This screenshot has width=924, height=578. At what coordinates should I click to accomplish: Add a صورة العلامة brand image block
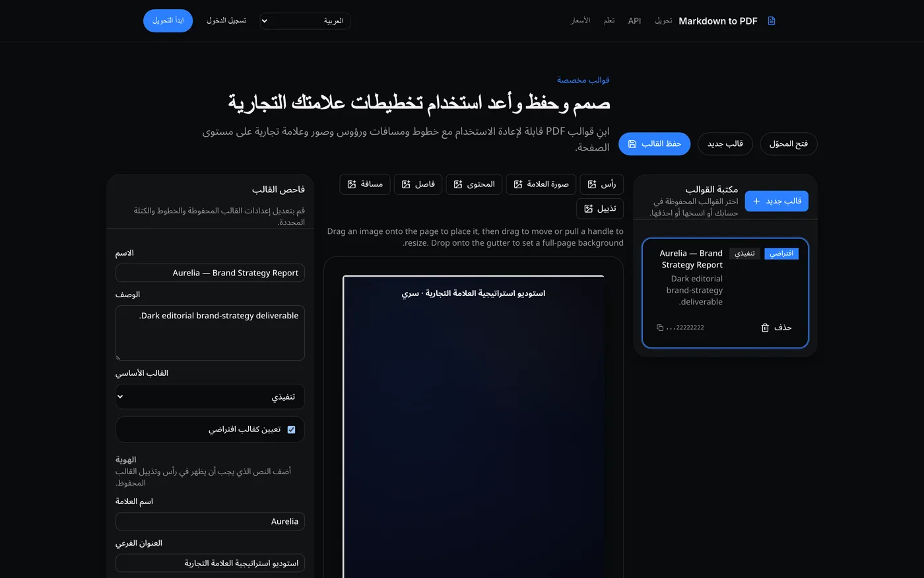(x=541, y=184)
